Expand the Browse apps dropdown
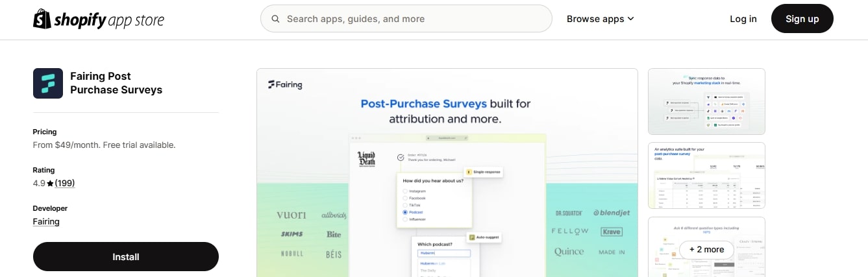 tap(600, 19)
